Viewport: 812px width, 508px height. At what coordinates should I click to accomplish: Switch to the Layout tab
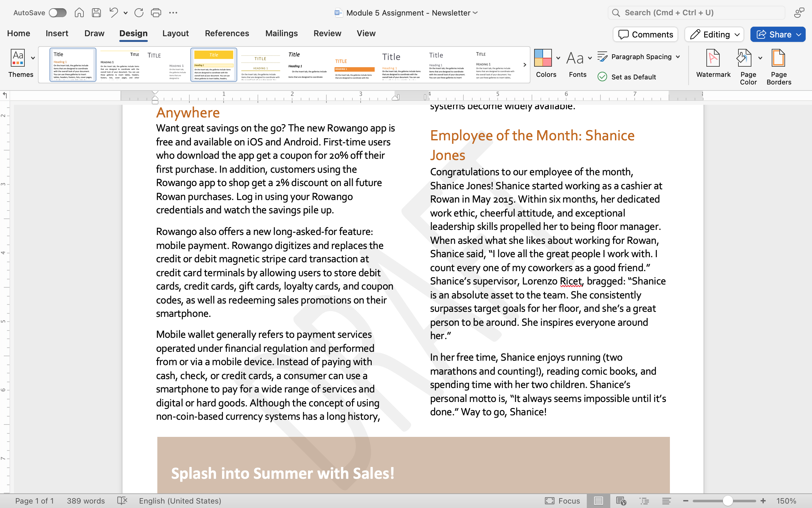click(175, 33)
